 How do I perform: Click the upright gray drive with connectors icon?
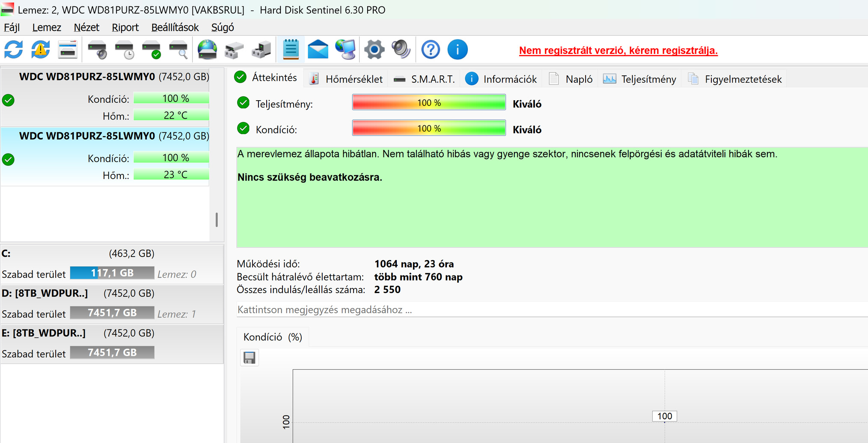click(261, 50)
